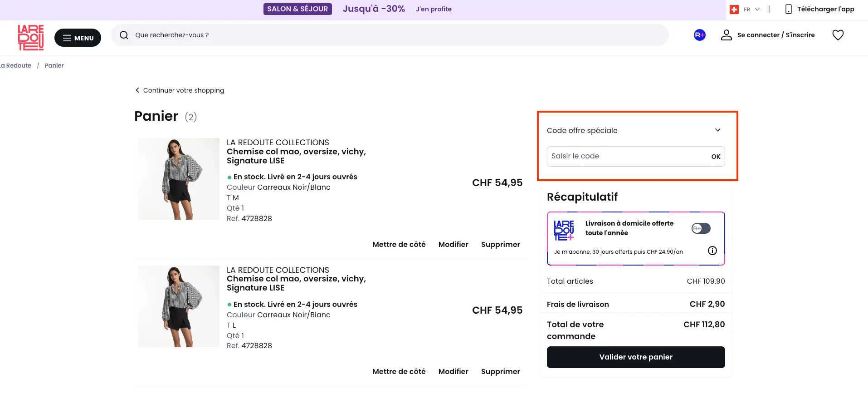
Task: Click 'Modifier' for size M shirt
Action: 454,244
